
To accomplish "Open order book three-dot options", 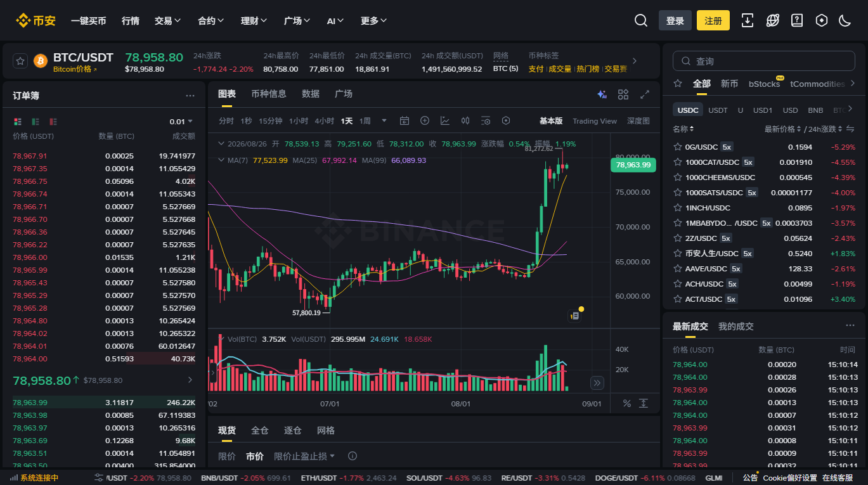I will [x=190, y=96].
